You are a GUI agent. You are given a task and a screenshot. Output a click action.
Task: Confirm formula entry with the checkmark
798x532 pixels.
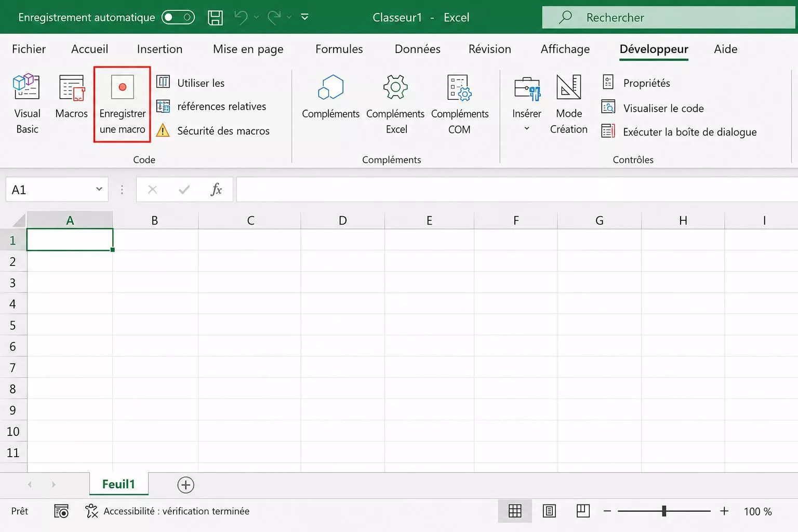pyautogui.click(x=184, y=190)
